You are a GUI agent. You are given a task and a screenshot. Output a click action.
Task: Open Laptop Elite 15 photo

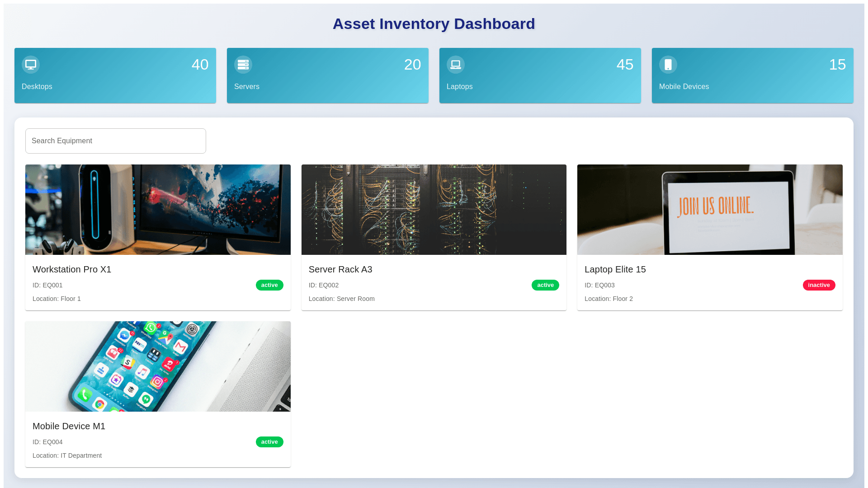point(710,210)
